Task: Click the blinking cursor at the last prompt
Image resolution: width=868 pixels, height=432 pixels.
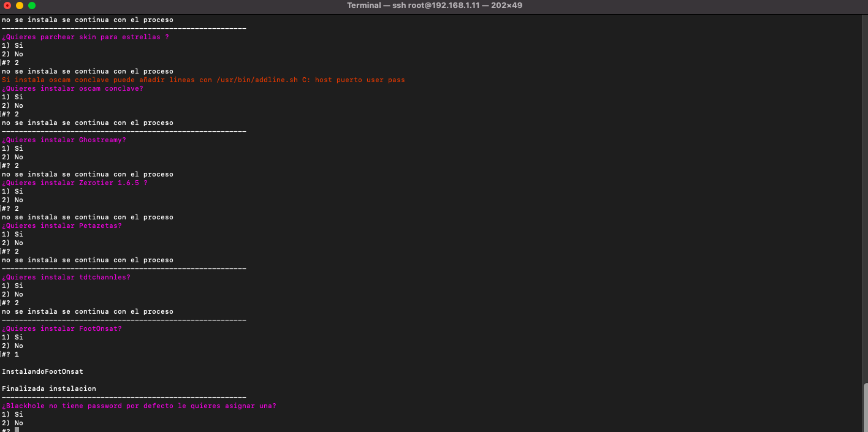Action: click(x=17, y=430)
